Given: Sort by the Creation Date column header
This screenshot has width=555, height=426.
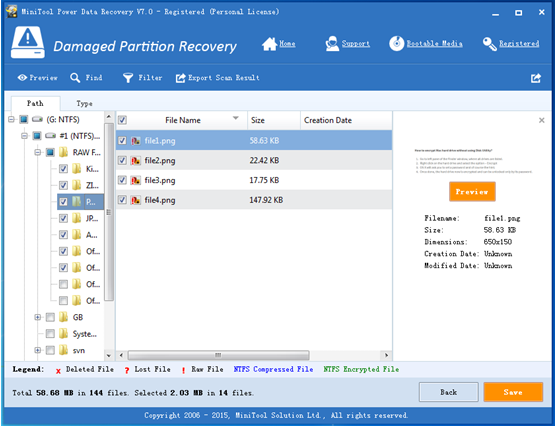Looking at the screenshot, I should 346,120.
